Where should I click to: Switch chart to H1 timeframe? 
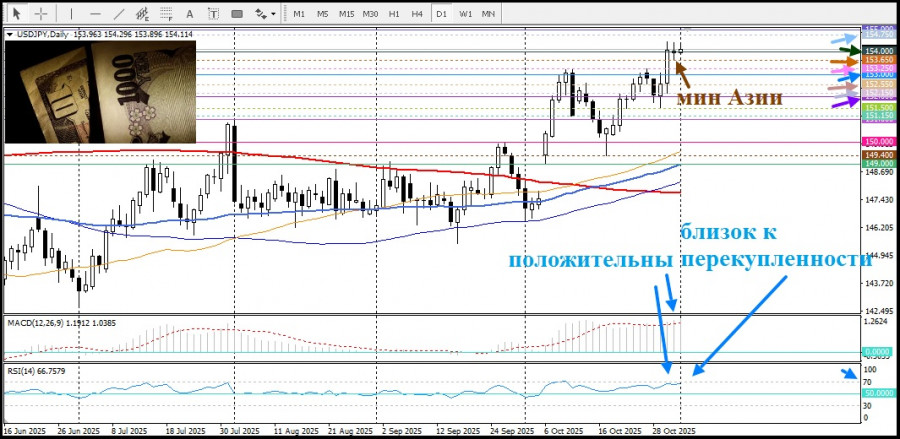(394, 13)
